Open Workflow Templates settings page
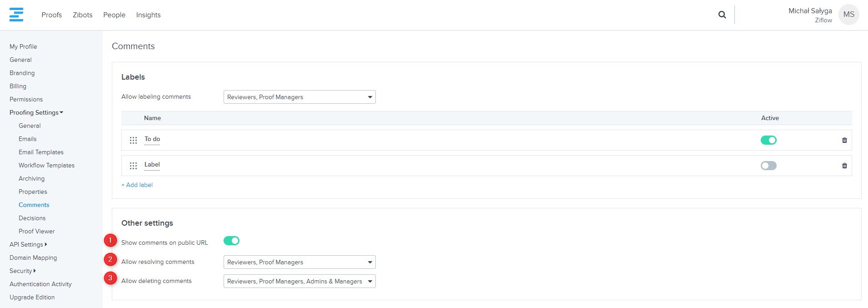Viewport: 868px width, 308px height. [x=46, y=165]
